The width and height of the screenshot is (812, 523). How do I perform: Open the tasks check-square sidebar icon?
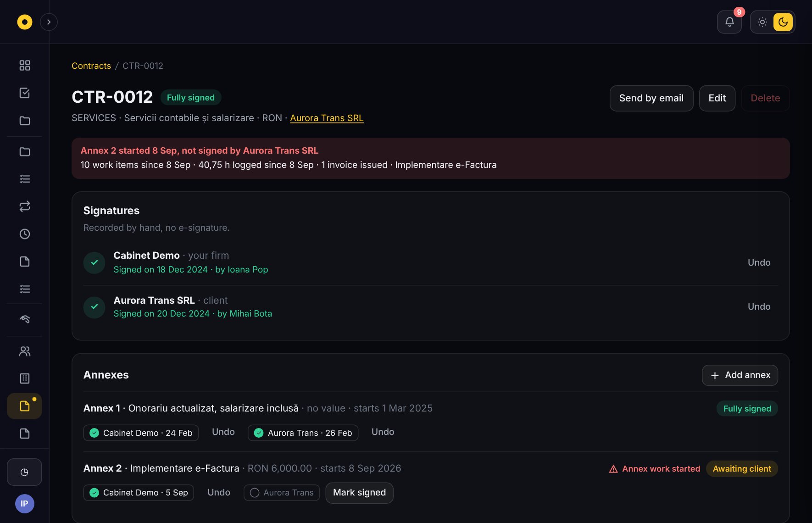click(x=25, y=93)
